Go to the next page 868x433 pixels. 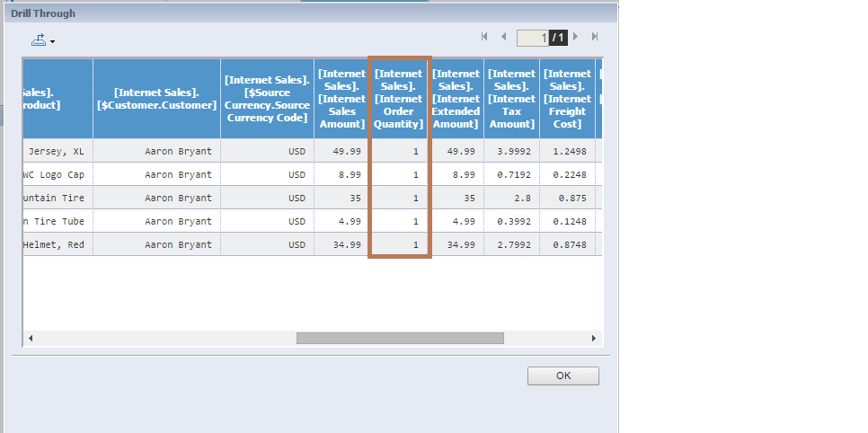coord(576,37)
